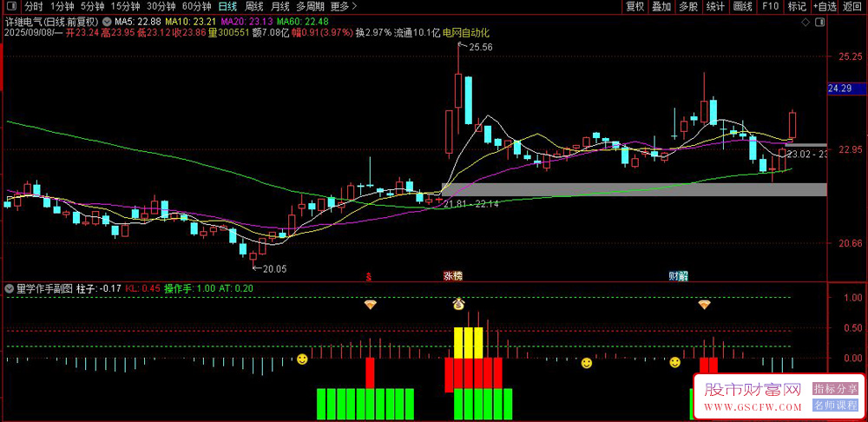Click the 21.81 - 22.14 gap label
The height and width of the screenshot is (422, 868).
coord(471,204)
